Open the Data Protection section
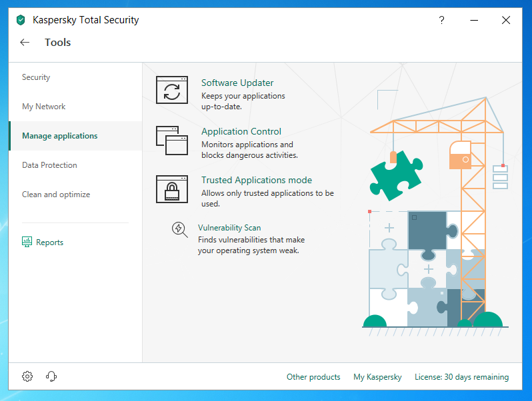 49,165
